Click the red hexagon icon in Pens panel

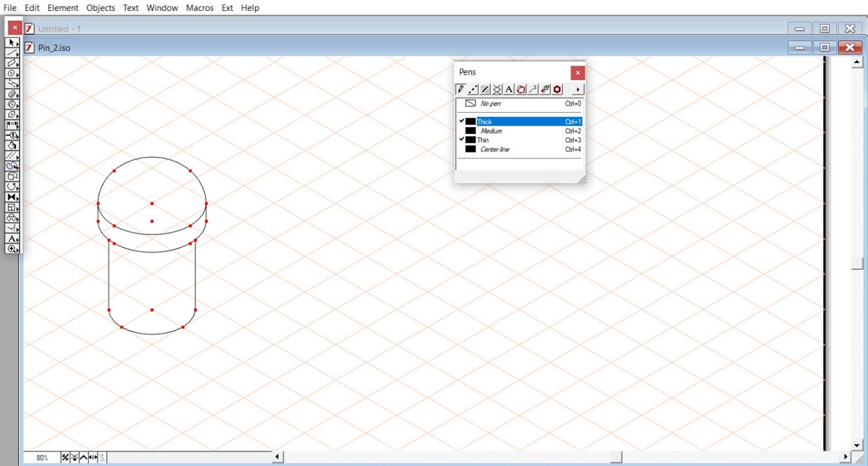point(557,89)
